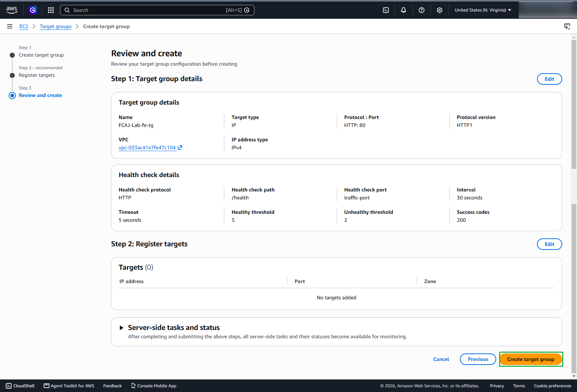
Task: Open Cookie preferences
Action: 552,386
